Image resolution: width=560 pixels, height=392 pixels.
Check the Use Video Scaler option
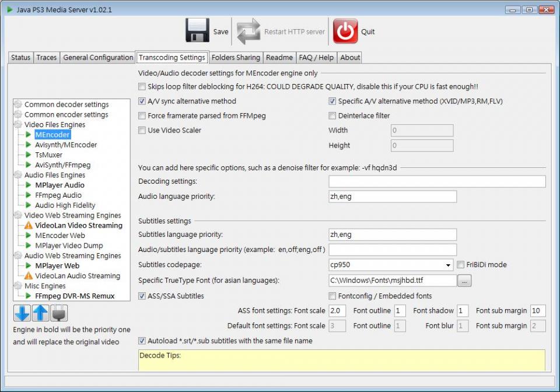pyautogui.click(x=142, y=130)
